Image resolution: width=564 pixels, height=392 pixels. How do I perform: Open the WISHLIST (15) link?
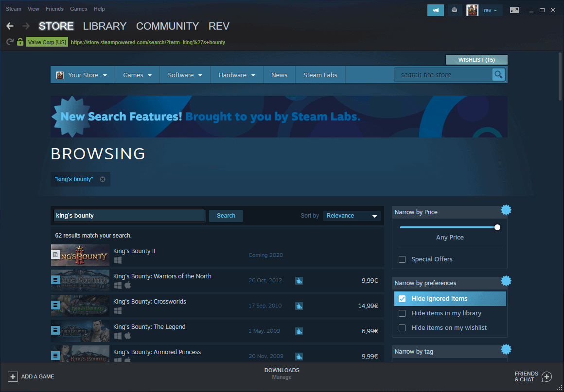pos(476,59)
